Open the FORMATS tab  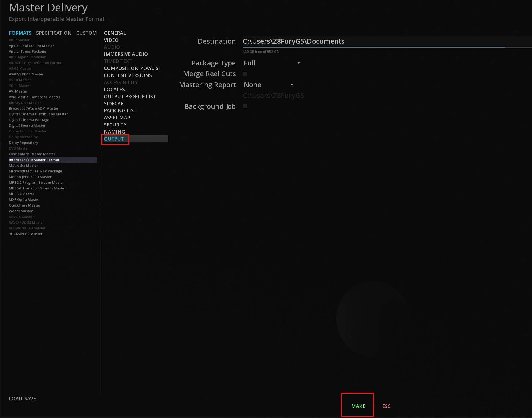point(20,33)
